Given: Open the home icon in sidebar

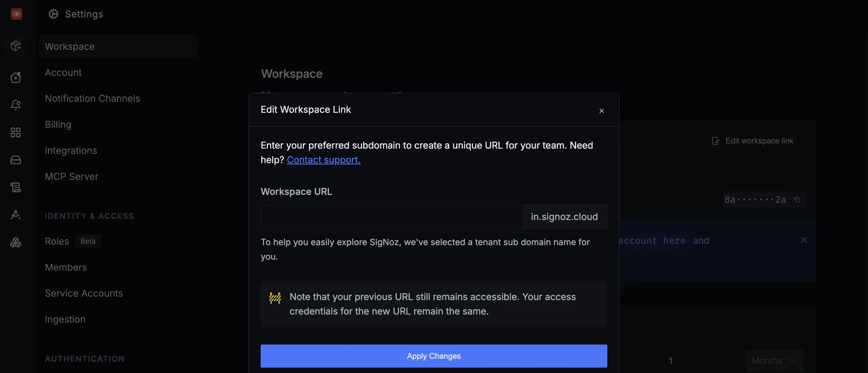Looking at the screenshot, I should tap(16, 77).
